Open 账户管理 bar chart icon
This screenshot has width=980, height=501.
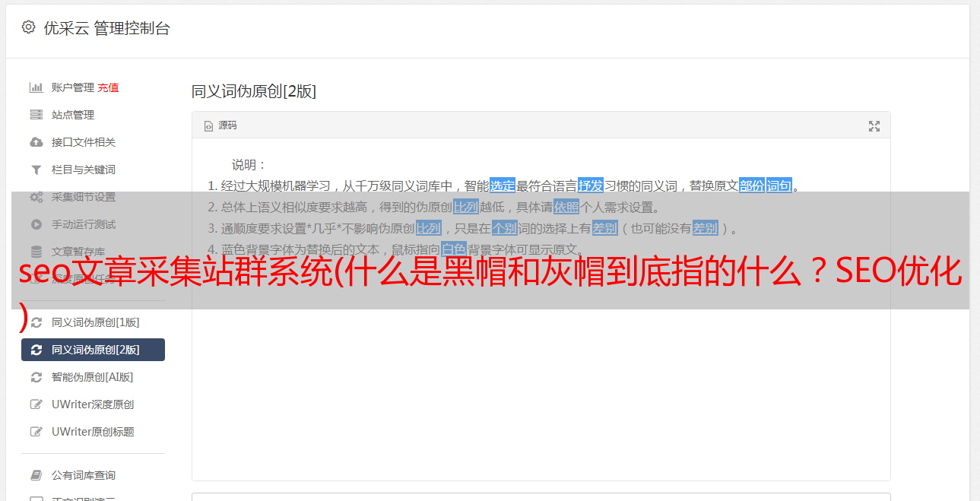click(x=36, y=87)
